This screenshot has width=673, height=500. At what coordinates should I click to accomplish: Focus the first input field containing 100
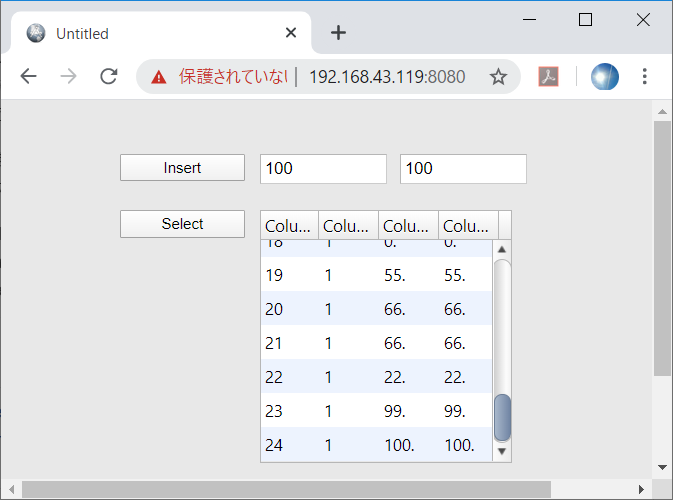(x=323, y=169)
